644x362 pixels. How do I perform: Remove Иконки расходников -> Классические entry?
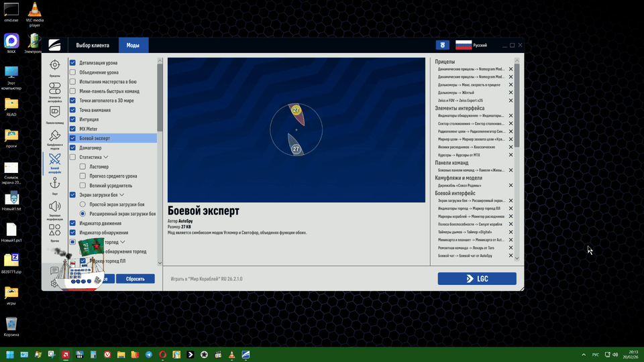coord(511,147)
